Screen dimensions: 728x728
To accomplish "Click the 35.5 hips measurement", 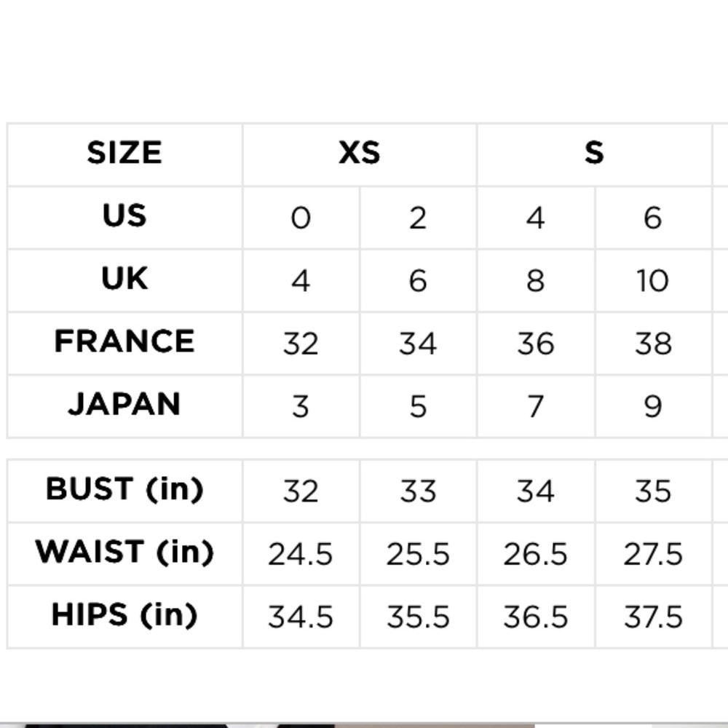I will click(418, 617).
